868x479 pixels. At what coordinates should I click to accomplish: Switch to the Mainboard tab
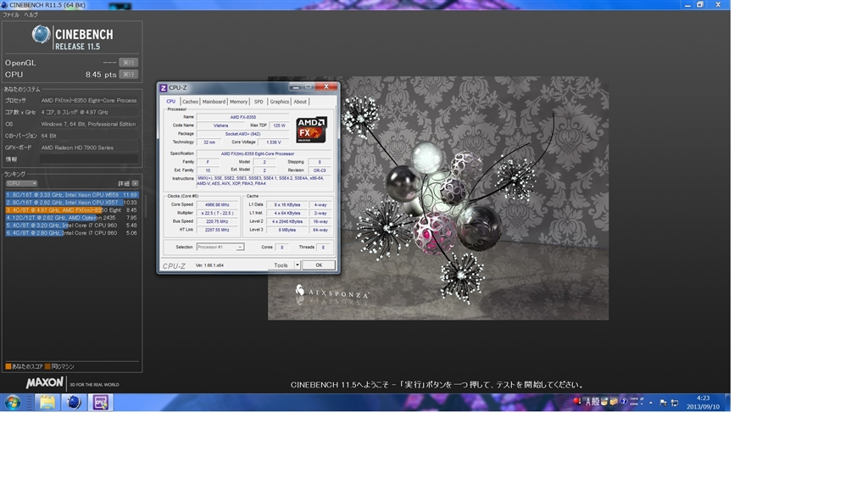tap(214, 102)
